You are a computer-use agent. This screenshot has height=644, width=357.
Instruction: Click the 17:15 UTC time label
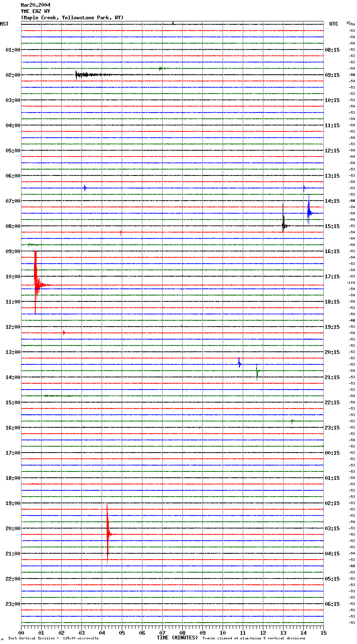click(x=332, y=277)
